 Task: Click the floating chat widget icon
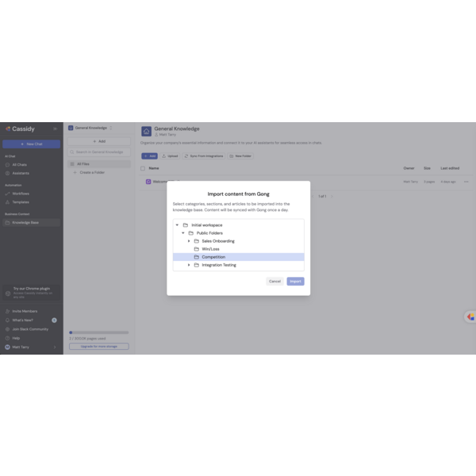(470, 317)
